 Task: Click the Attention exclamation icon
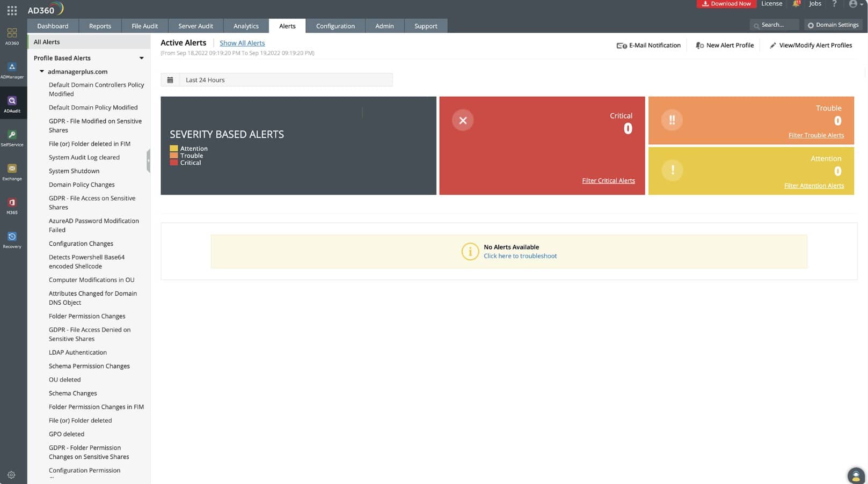tap(672, 170)
